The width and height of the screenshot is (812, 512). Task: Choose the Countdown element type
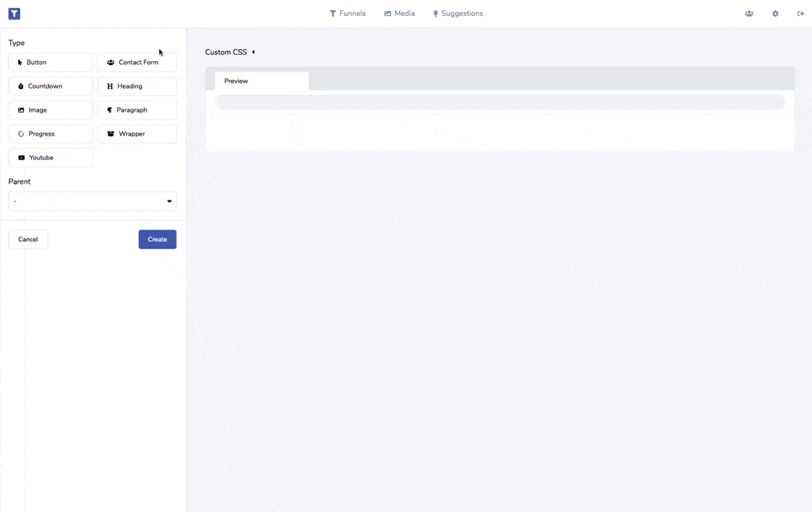click(51, 86)
